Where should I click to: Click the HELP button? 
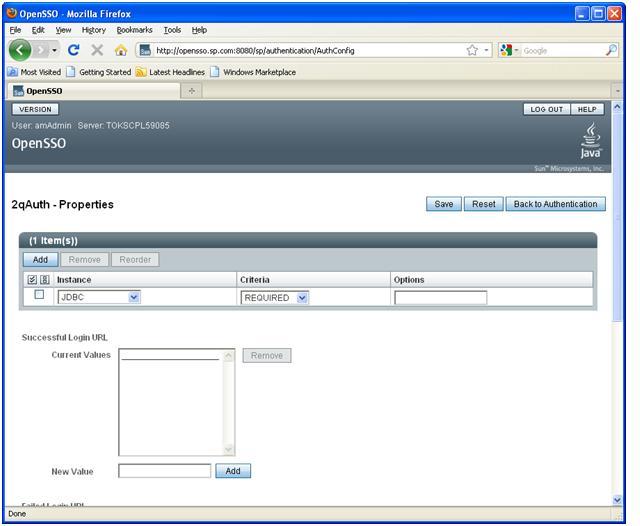(x=587, y=109)
